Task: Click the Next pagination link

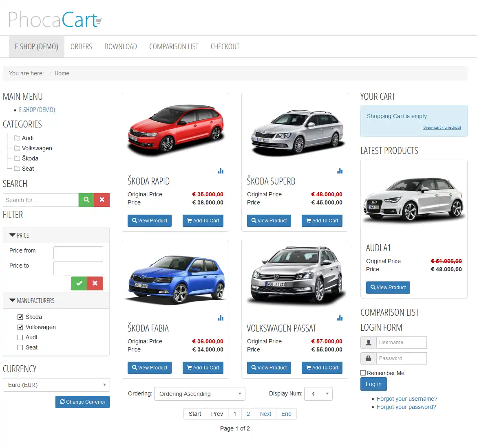Action: (265, 414)
